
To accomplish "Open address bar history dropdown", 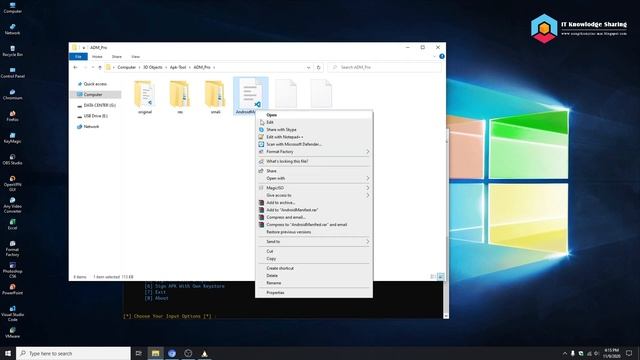I will (309, 67).
